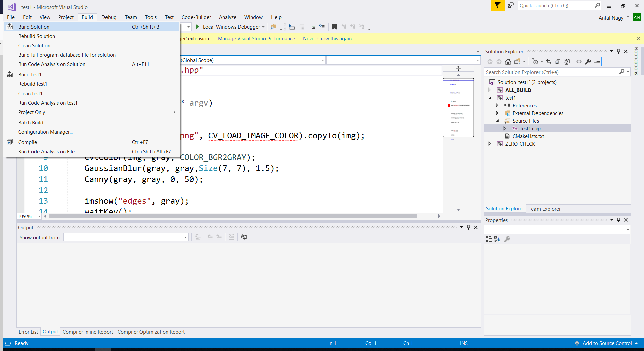Click the Property Pages wrench in Properties
This screenshot has width=644, height=351.
click(507, 239)
